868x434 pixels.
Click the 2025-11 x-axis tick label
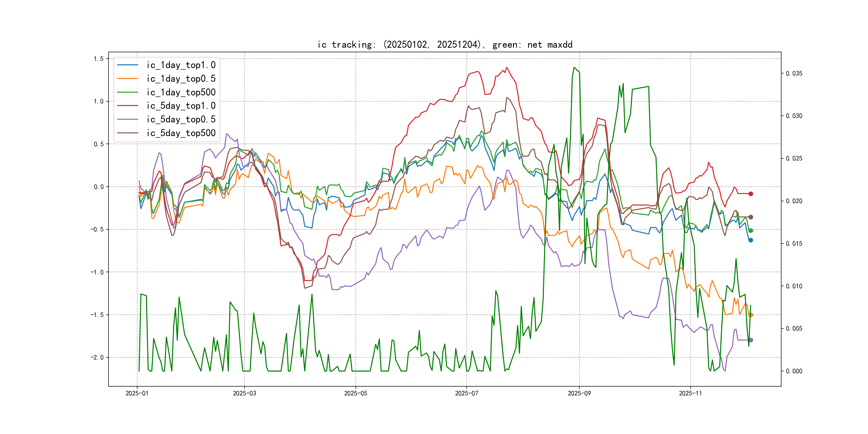point(690,393)
